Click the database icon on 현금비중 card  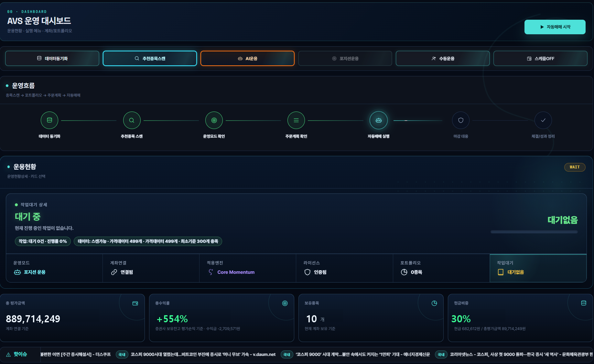coord(584,303)
